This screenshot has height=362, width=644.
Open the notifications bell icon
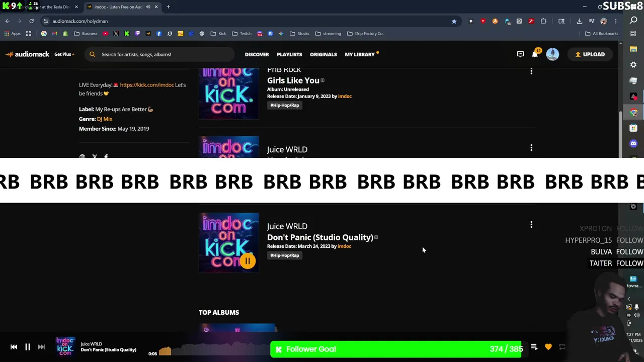(535, 54)
